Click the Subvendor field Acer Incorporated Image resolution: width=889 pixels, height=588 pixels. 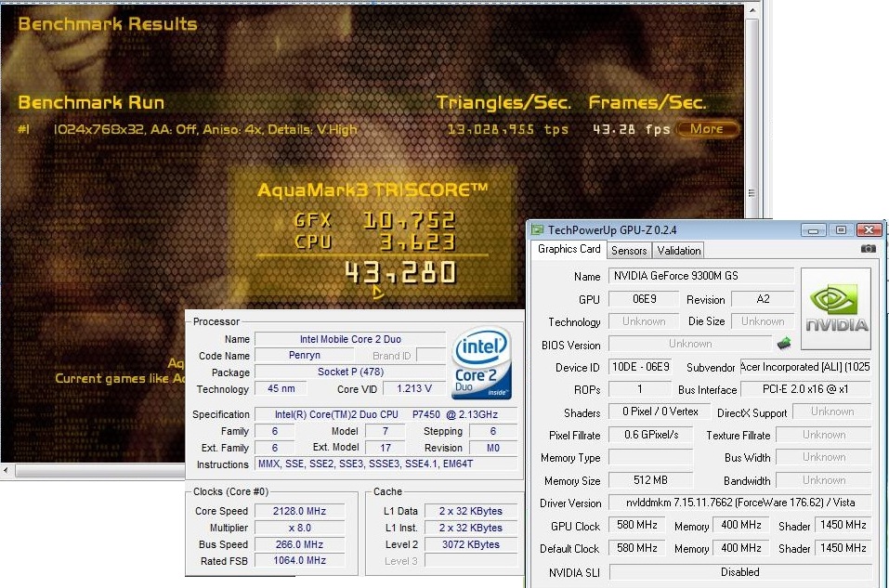pos(805,367)
